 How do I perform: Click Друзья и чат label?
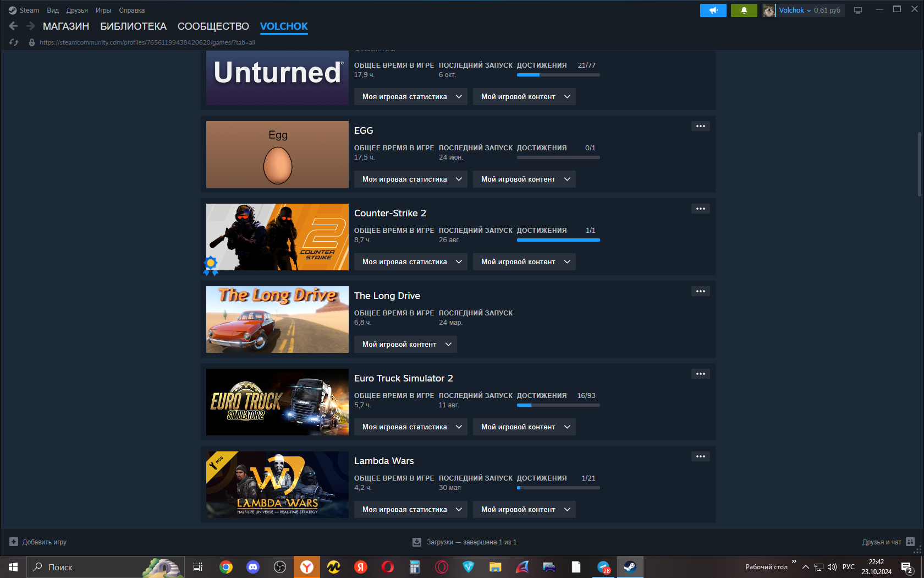point(882,542)
